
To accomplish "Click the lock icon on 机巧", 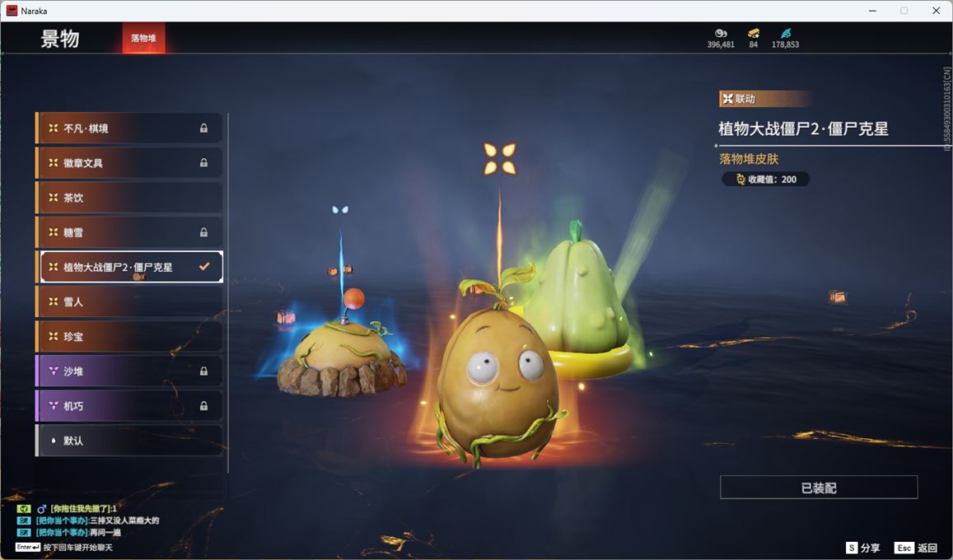I will point(203,406).
